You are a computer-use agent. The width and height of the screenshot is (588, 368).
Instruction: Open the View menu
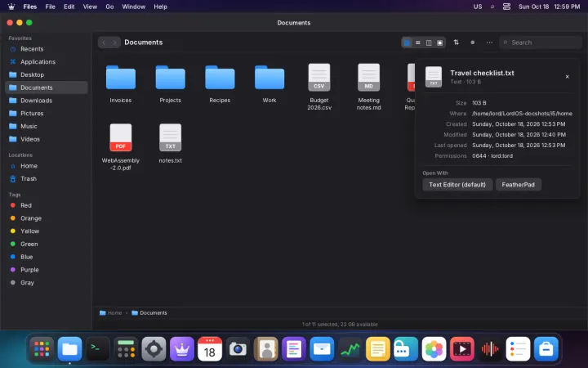(90, 7)
